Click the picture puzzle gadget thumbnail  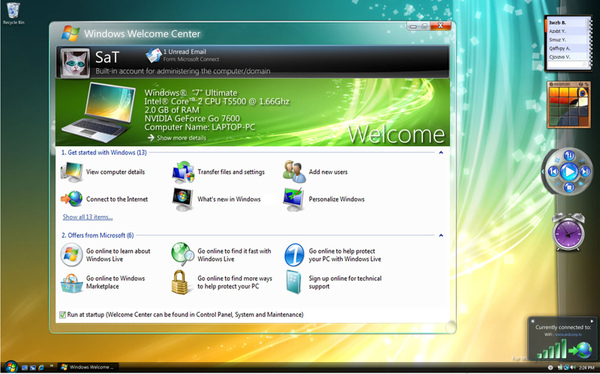tap(569, 105)
